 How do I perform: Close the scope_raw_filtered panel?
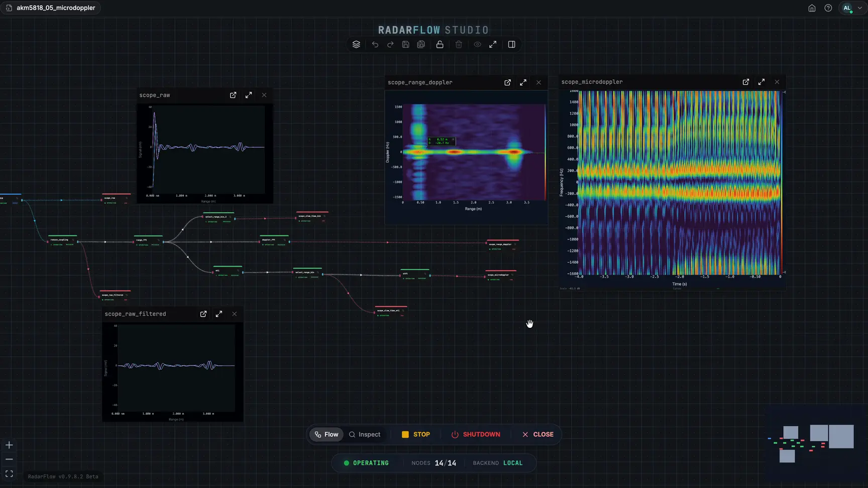(x=235, y=314)
